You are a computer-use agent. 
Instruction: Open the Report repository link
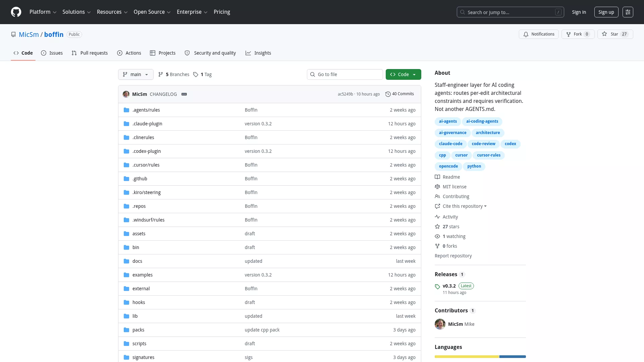coord(453,256)
